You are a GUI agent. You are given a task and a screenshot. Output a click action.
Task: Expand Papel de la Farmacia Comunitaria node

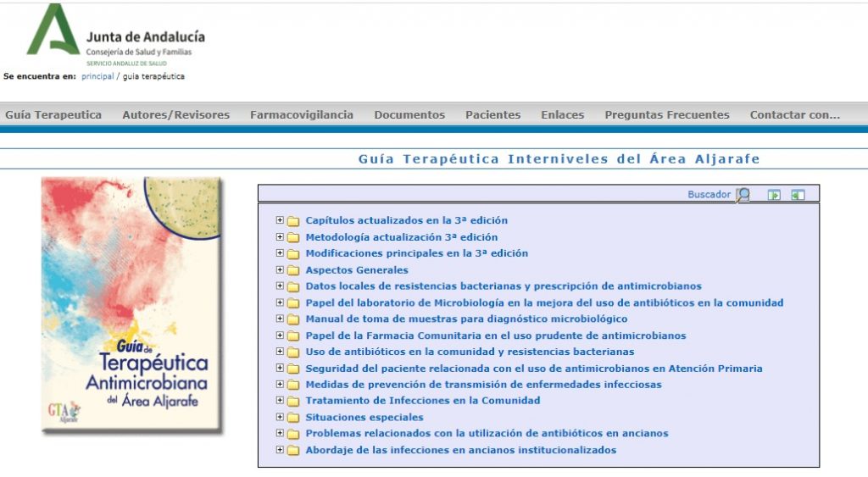coord(280,335)
